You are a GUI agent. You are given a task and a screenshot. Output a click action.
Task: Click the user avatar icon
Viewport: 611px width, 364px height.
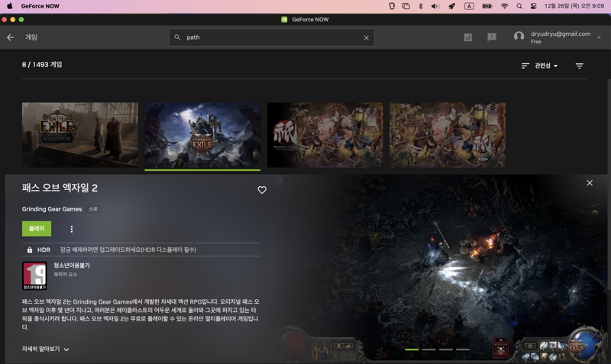click(x=519, y=37)
